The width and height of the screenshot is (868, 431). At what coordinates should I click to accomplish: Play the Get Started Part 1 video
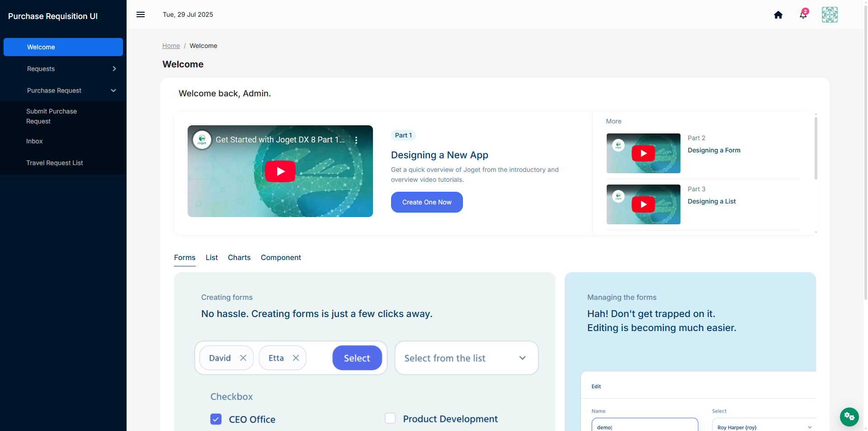(280, 171)
